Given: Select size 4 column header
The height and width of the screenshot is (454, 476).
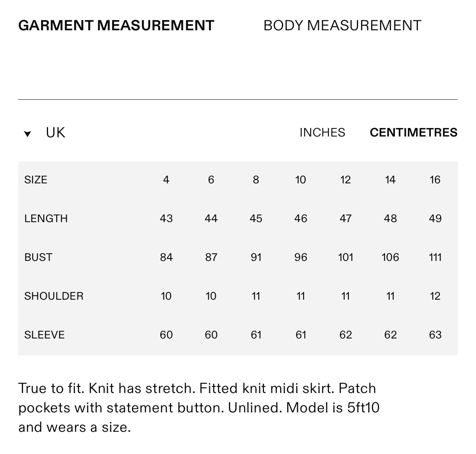Looking at the screenshot, I should pyautogui.click(x=166, y=180).
